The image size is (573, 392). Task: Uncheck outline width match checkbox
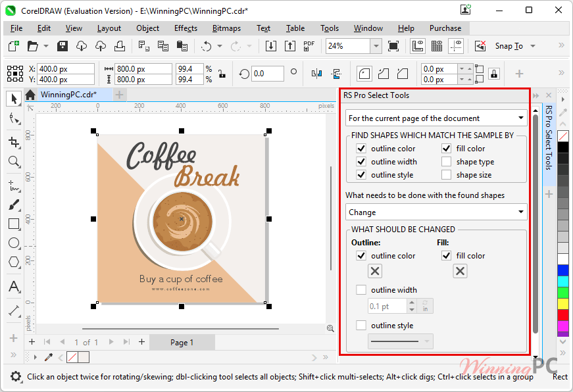(361, 162)
